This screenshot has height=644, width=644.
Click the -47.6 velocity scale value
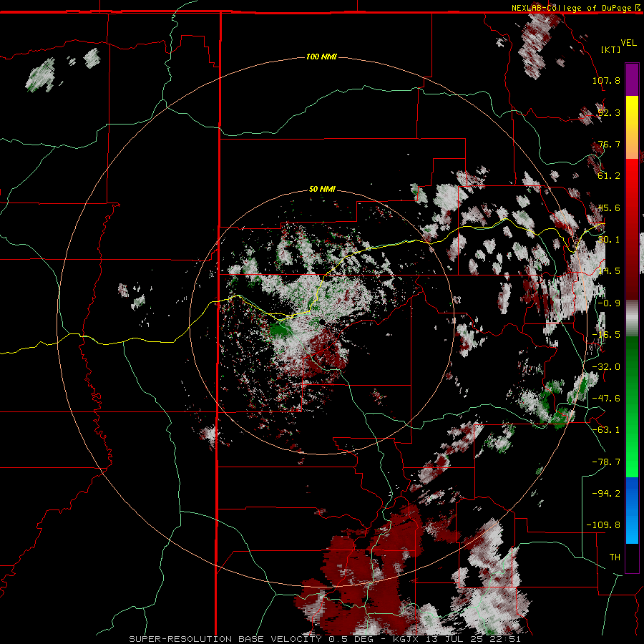(x=606, y=399)
